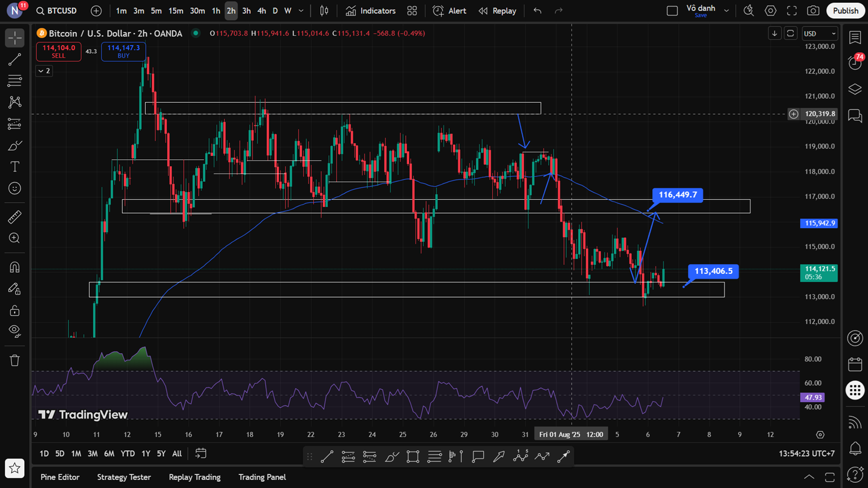Open the watchlist panel icon
The width and height of the screenshot is (868, 488).
point(855,38)
